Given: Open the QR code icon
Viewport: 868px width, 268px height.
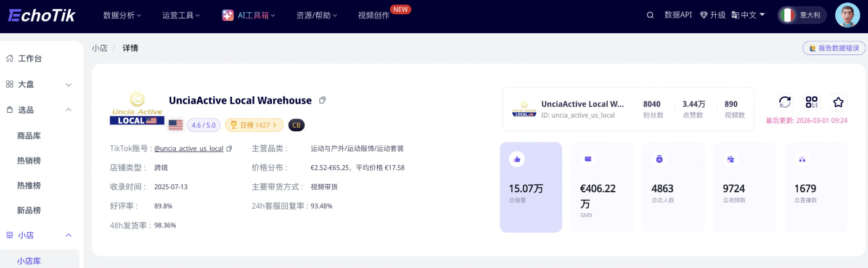Looking at the screenshot, I should click(811, 102).
